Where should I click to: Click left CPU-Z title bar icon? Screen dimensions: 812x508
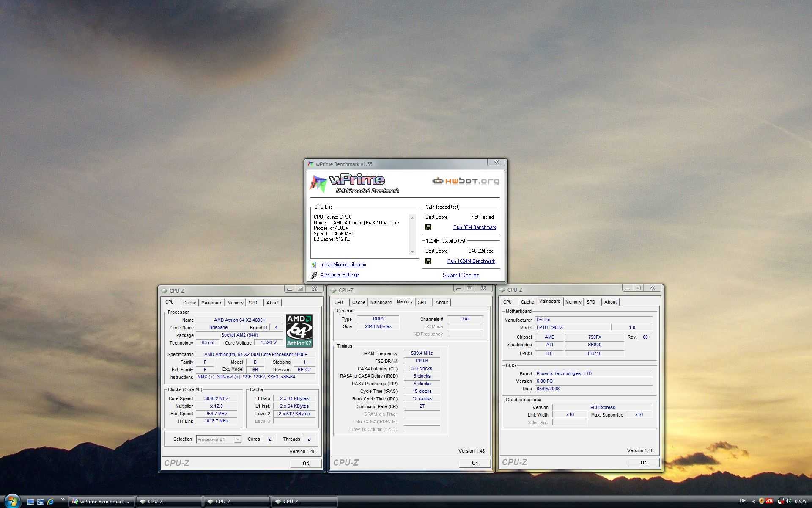click(x=164, y=291)
